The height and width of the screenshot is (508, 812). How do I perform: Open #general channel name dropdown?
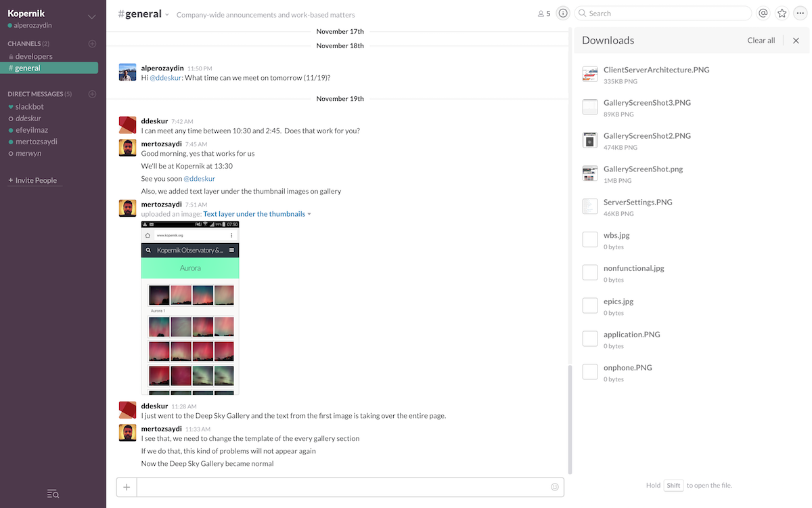tap(166, 14)
